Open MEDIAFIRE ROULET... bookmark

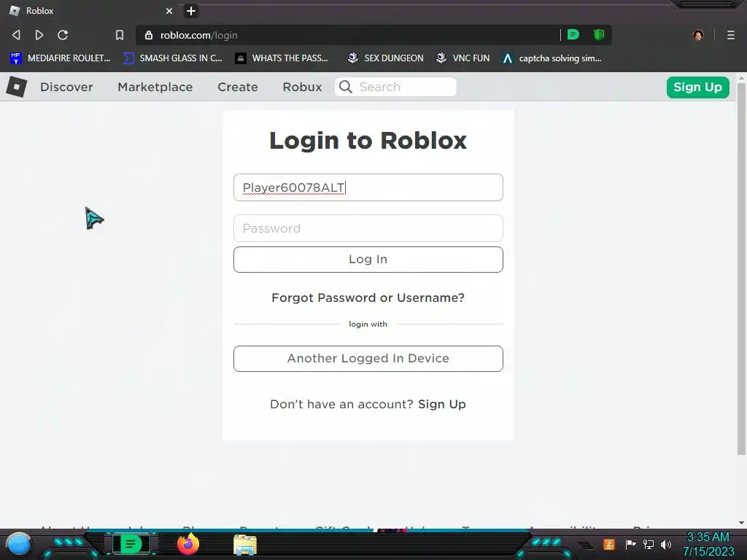click(x=60, y=58)
